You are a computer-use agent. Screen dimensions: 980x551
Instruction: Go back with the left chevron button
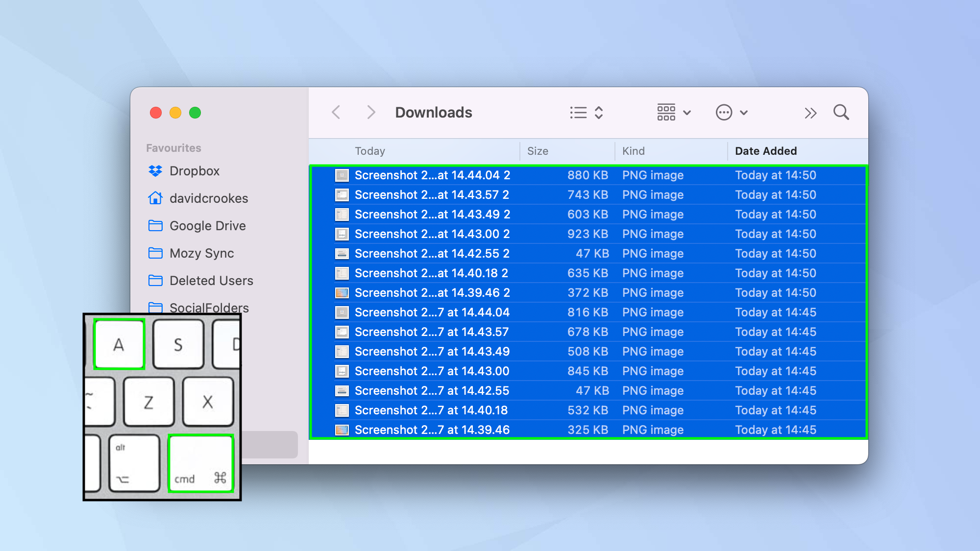336,113
